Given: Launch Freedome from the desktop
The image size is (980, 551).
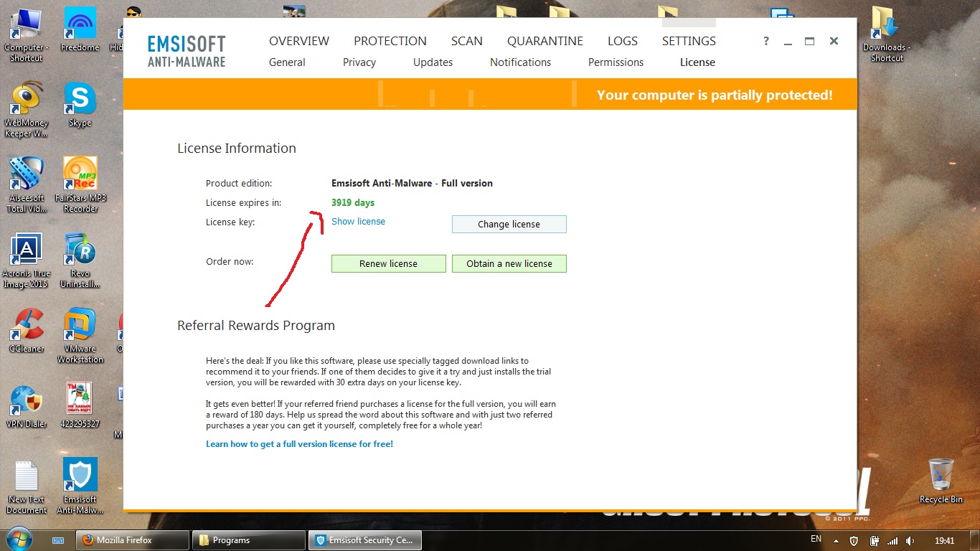Looking at the screenshot, I should click(80, 30).
